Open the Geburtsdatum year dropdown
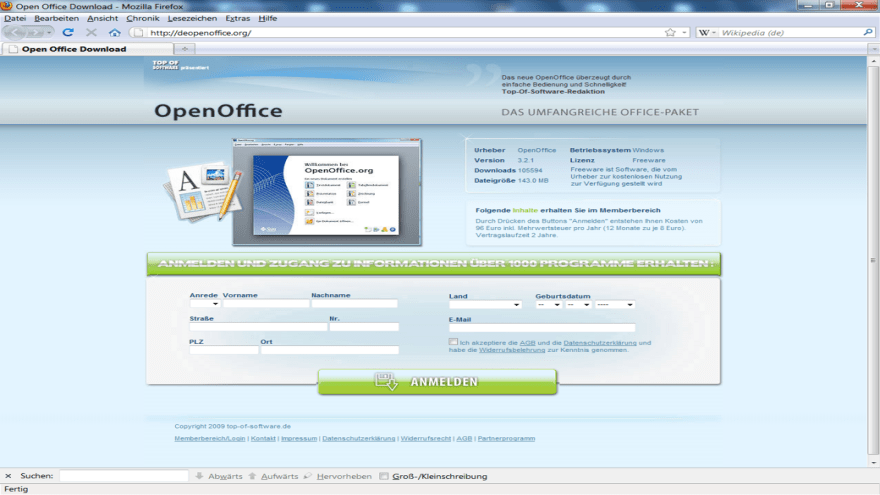This screenshot has height=495, width=880. click(615, 305)
